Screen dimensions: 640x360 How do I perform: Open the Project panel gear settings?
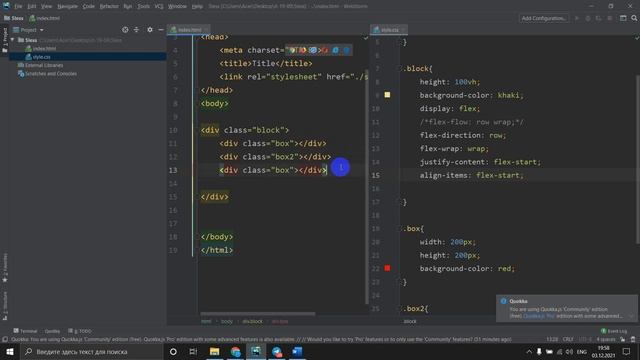(150, 30)
